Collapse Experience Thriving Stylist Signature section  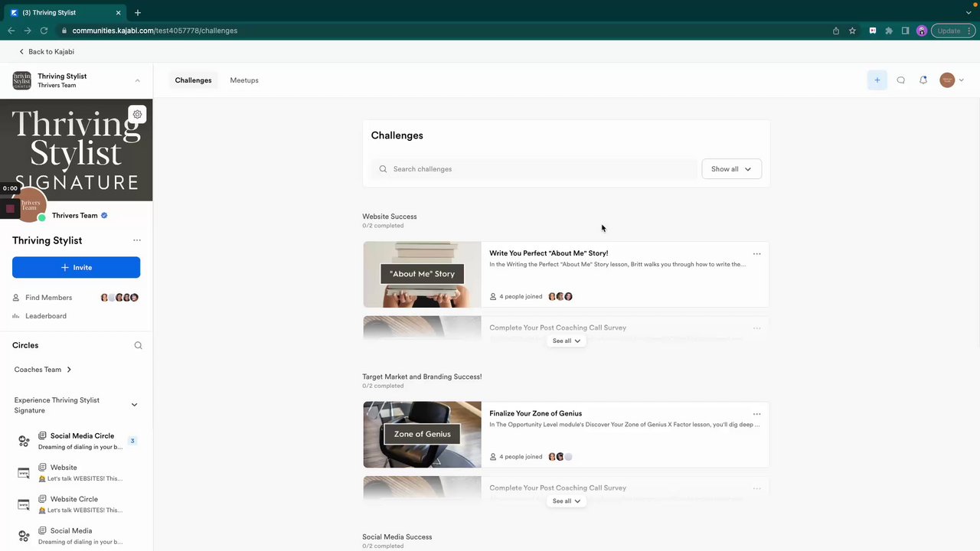coord(134,405)
